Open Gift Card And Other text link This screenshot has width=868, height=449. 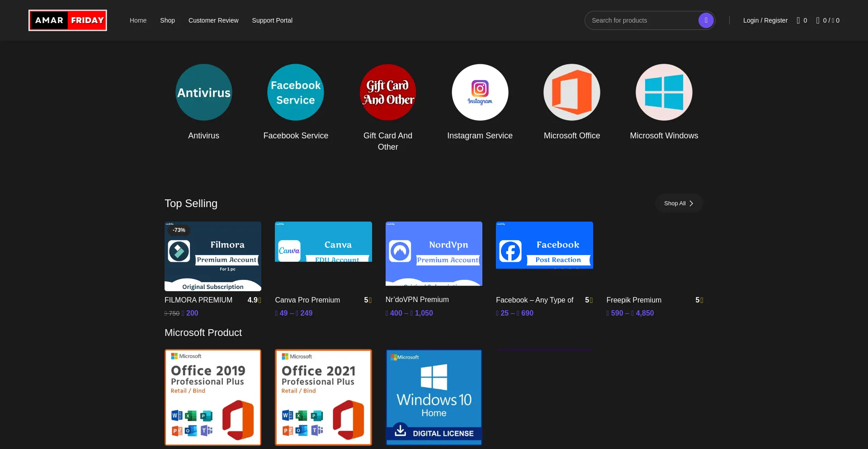point(388,141)
